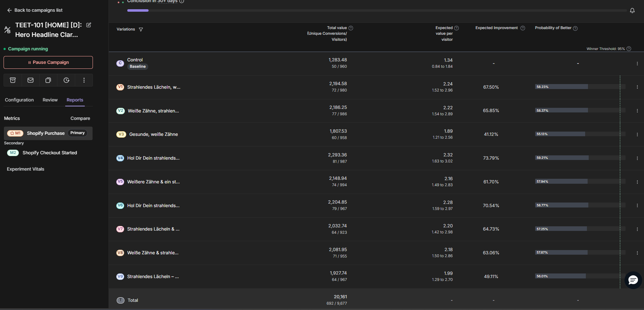Open options menu for variation V4
The image size is (644, 310).
[637, 158]
